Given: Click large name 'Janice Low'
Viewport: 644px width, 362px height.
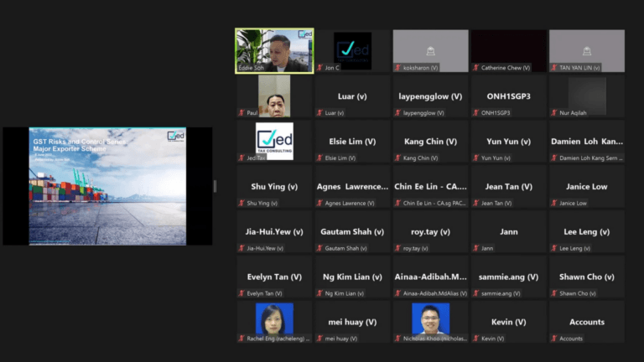Looking at the screenshot, I should 587,187.
